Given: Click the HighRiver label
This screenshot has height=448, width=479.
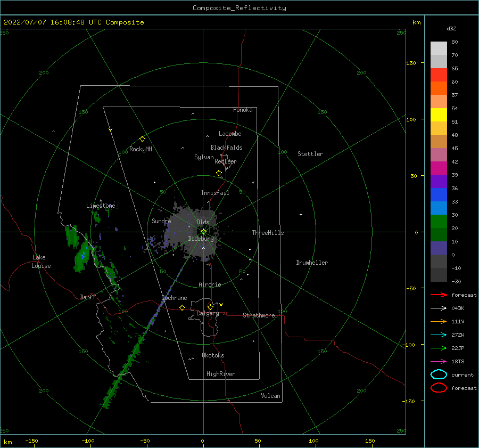Looking at the screenshot, I should pos(221,374).
